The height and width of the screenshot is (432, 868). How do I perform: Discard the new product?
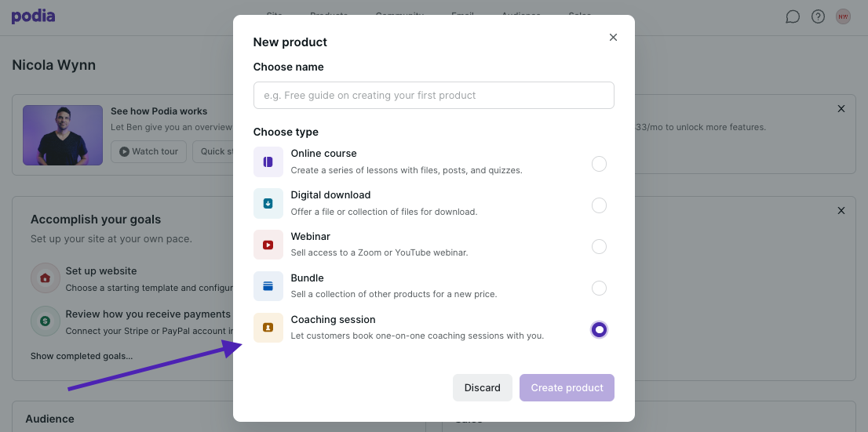(x=482, y=387)
